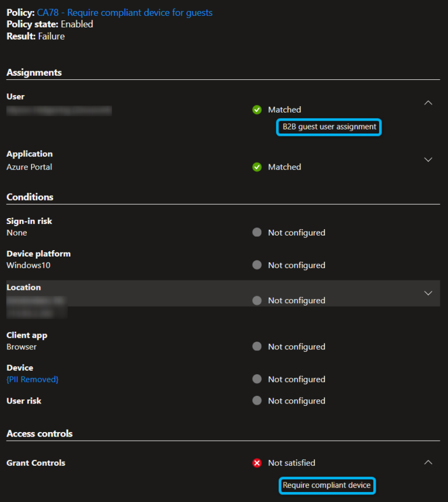Select the Assignments section heading
This screenshot has width=448, height=502.
tap(34, 72)
